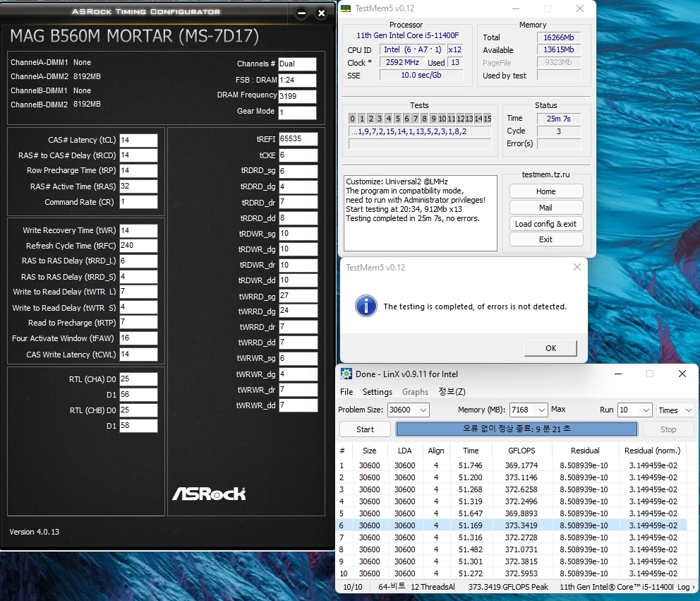Click the ASRock logo
Viewport: 700px width, 601px height.
point(209,494)
